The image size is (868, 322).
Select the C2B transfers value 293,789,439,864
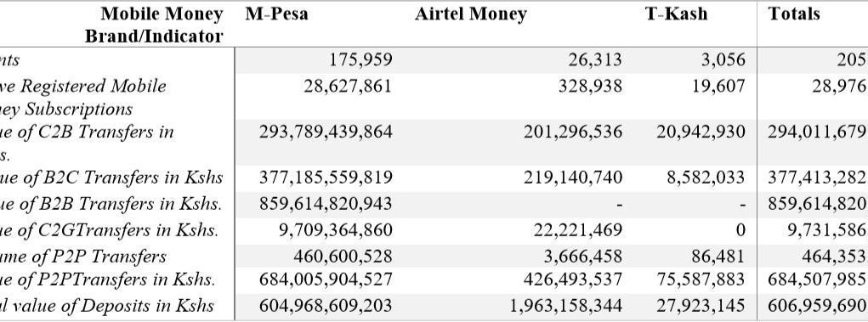coord(326,132)
